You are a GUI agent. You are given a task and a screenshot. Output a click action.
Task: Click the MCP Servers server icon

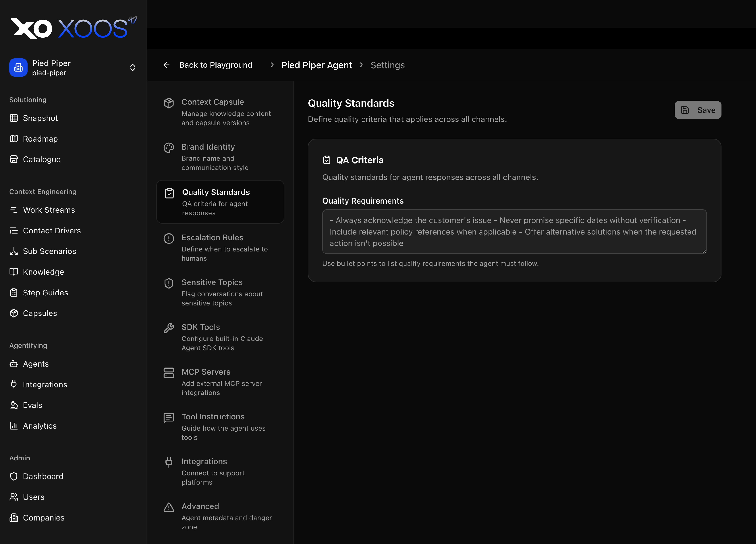pos(169,373)
